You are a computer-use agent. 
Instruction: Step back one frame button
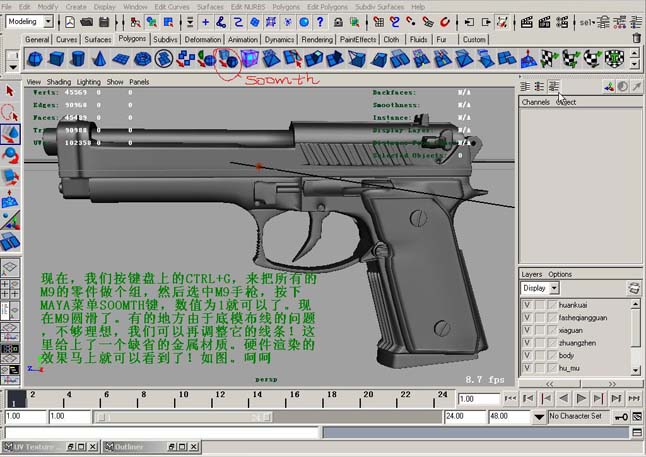click(x=528, y=398)
